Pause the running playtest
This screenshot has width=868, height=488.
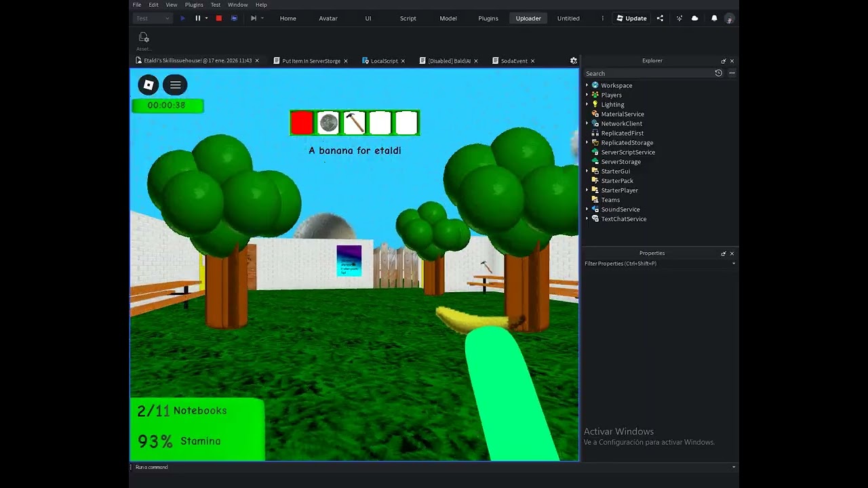(197, 18)
